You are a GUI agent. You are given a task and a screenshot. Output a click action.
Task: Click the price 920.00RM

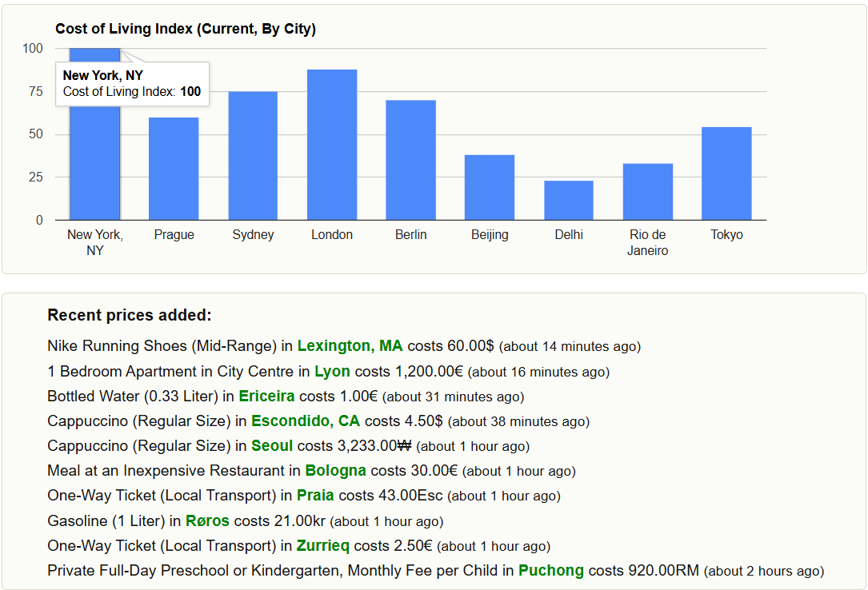pyautogui.click(x=664, y=571)
